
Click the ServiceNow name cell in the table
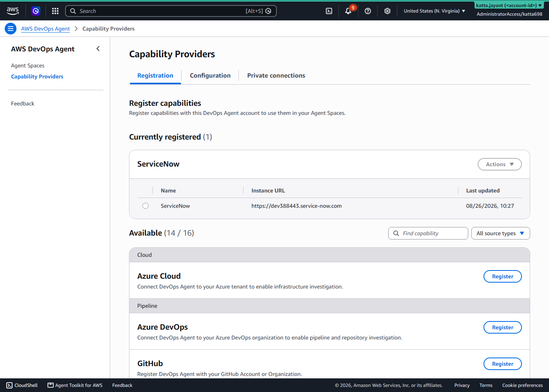click(175, 206)
